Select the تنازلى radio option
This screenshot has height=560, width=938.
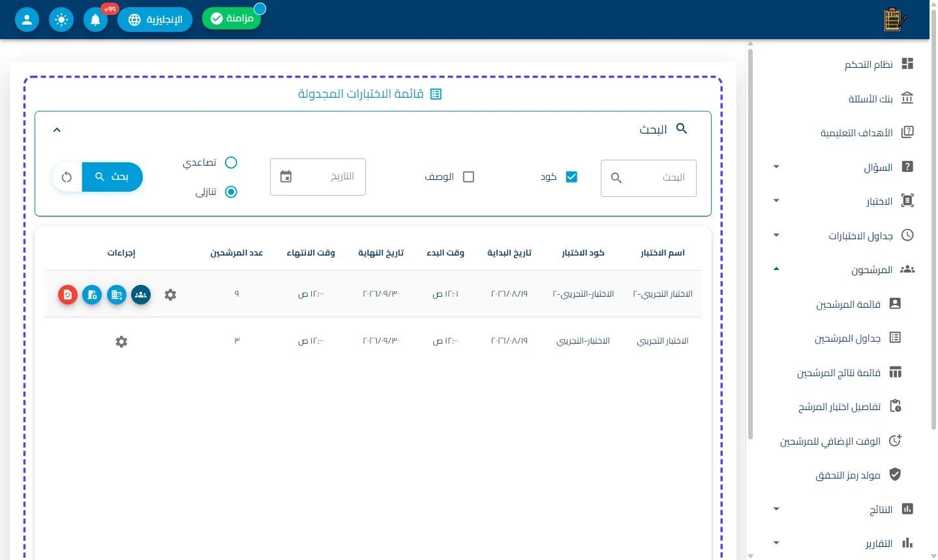(x=231, y=192)
